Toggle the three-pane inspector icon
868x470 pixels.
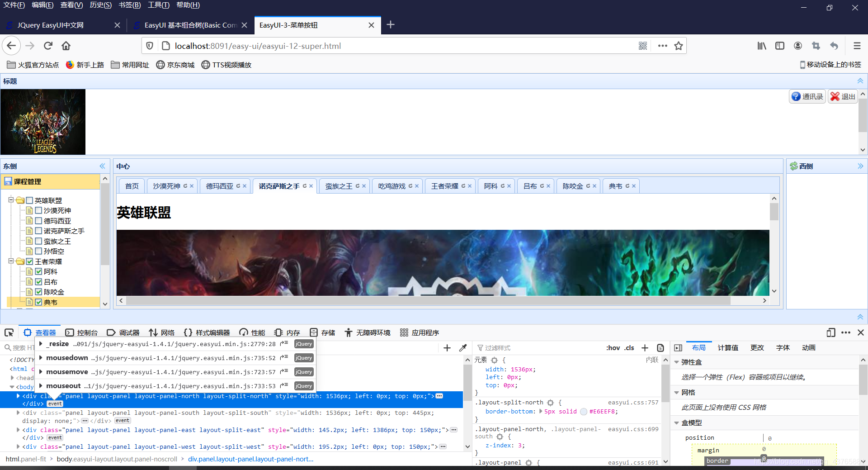click(x=678, y=348)
